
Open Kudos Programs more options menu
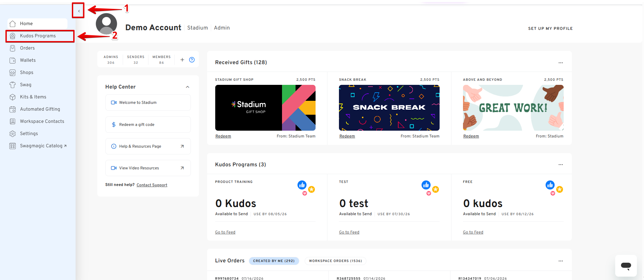[561, 165]
